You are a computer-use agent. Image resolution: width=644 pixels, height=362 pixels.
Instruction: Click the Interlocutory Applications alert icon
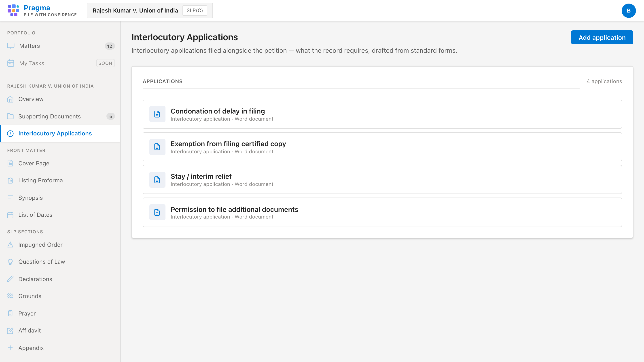(x=10, y=134)
